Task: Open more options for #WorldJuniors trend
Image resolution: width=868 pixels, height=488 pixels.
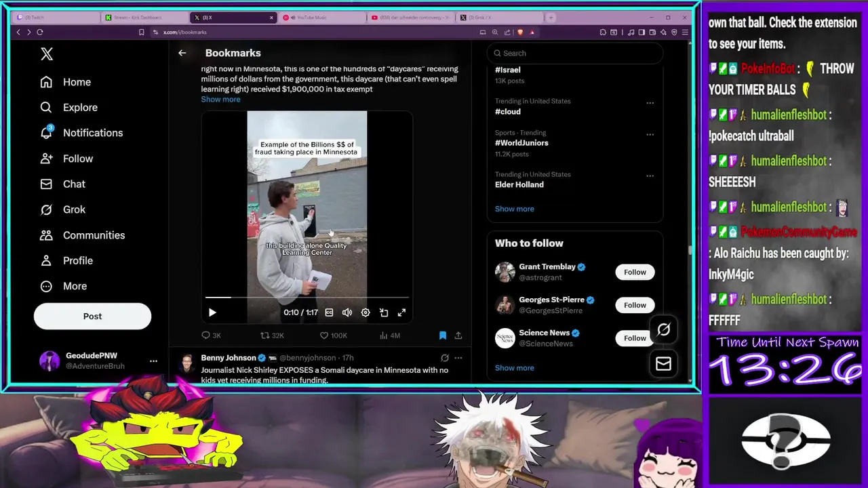Action: (650, 135)
